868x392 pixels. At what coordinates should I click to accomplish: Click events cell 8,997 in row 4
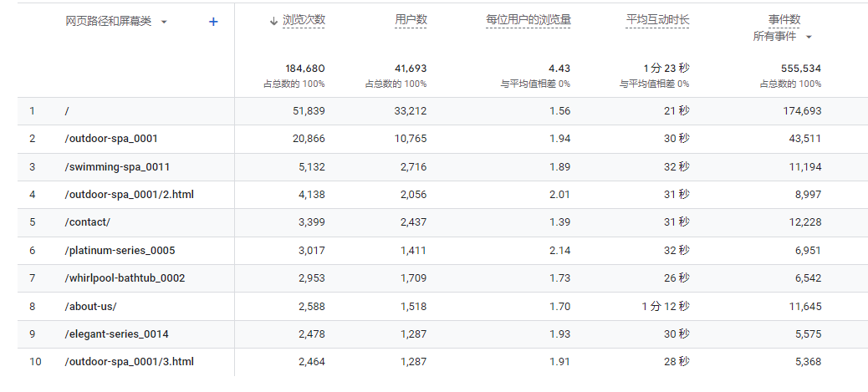pos(809,195)
